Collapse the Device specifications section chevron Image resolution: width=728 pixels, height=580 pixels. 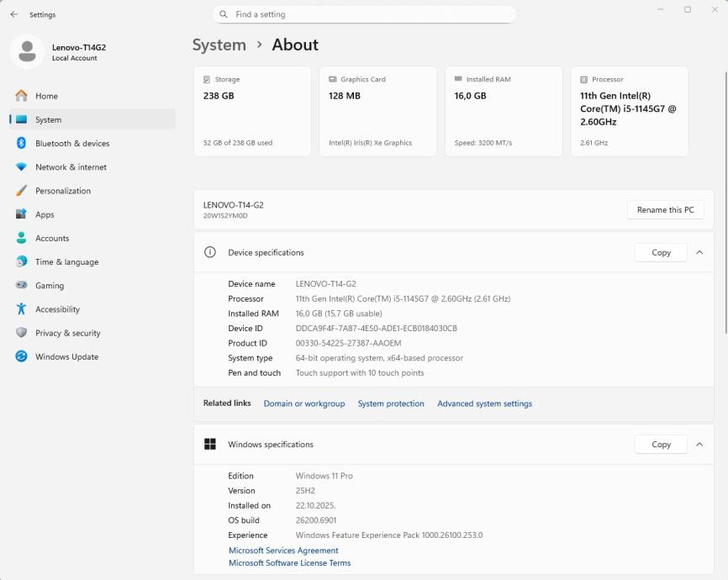click(699, 252)
